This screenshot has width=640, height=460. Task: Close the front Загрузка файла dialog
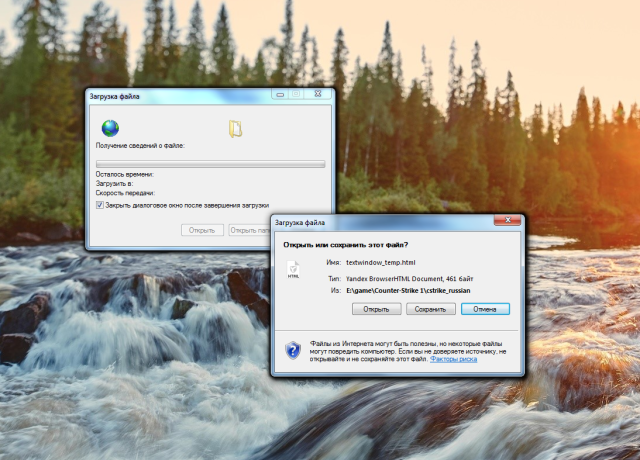(x=507, y=220)
